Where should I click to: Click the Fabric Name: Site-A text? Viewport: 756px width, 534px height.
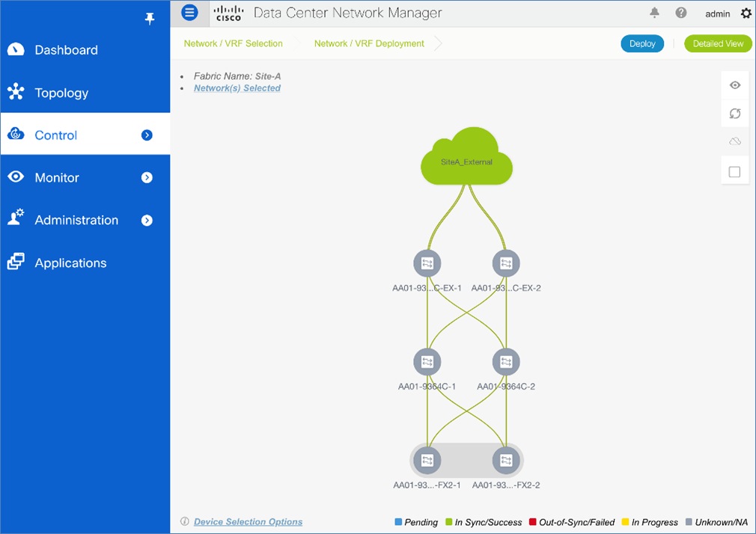(237, 76)
